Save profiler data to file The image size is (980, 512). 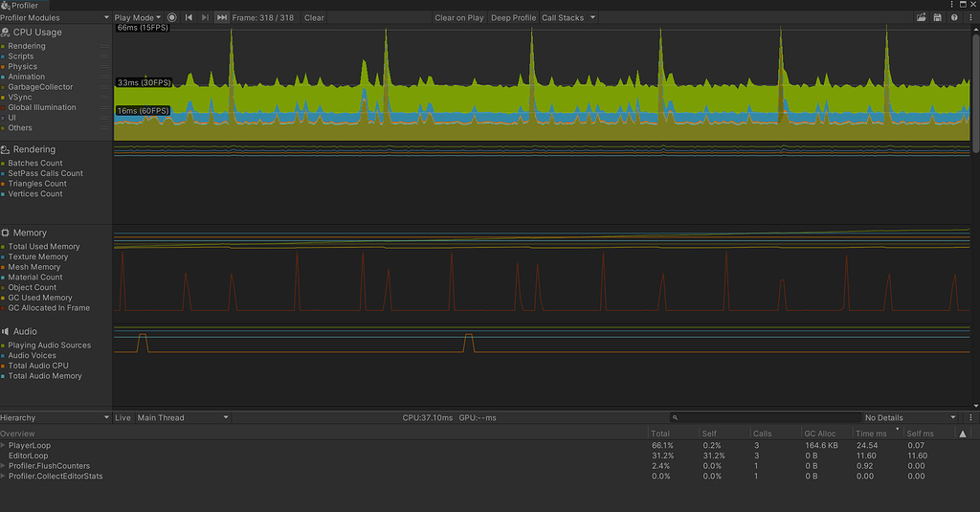pos(938,17)
